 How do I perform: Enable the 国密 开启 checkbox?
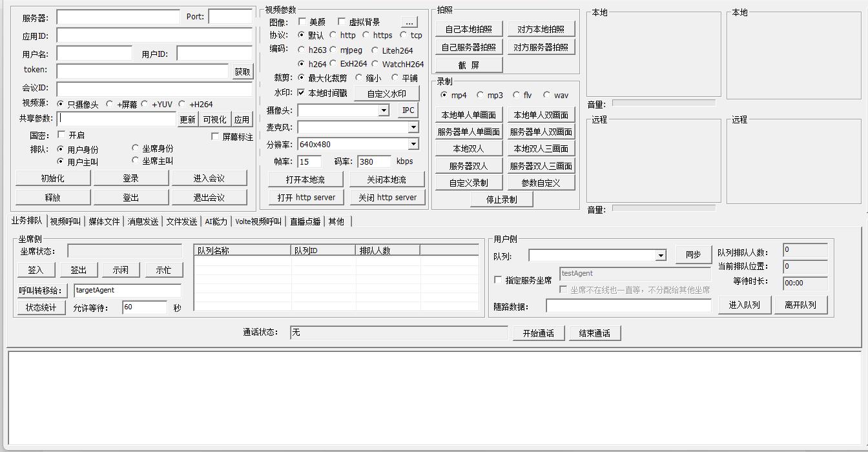pyautogui.click(x=61, y=135)
